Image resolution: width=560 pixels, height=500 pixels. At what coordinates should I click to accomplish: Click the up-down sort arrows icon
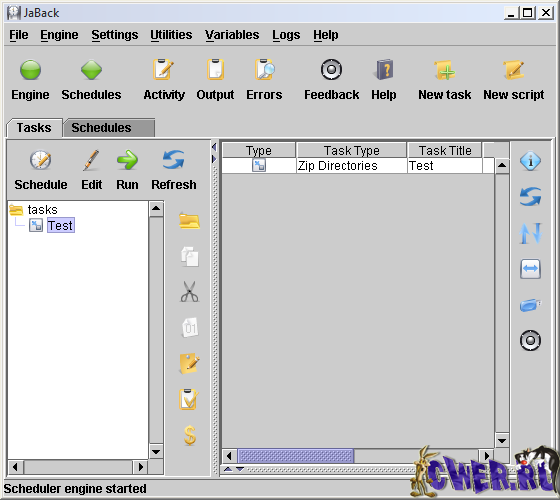click(530, 233)
